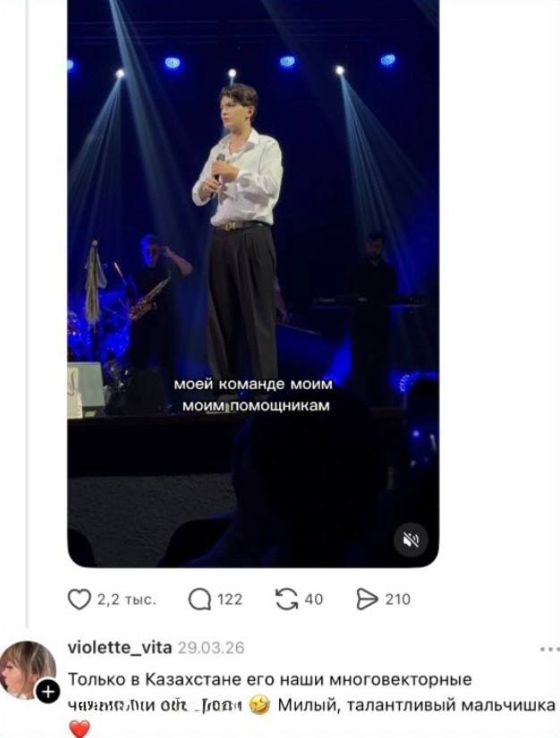The width and height of the screenshot is (560, 738).
Task: Follow violette_vita via the plus badge
Action: tap(47, 691)
